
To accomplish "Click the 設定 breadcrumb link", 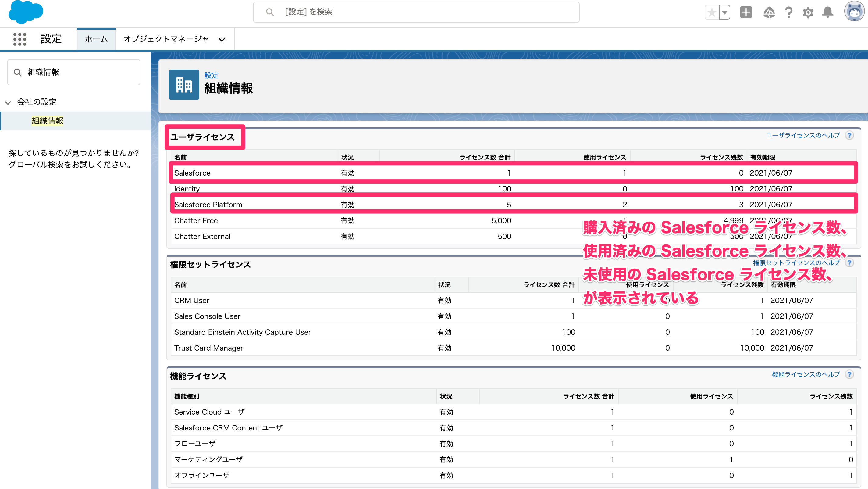I will tap(211, 75).
